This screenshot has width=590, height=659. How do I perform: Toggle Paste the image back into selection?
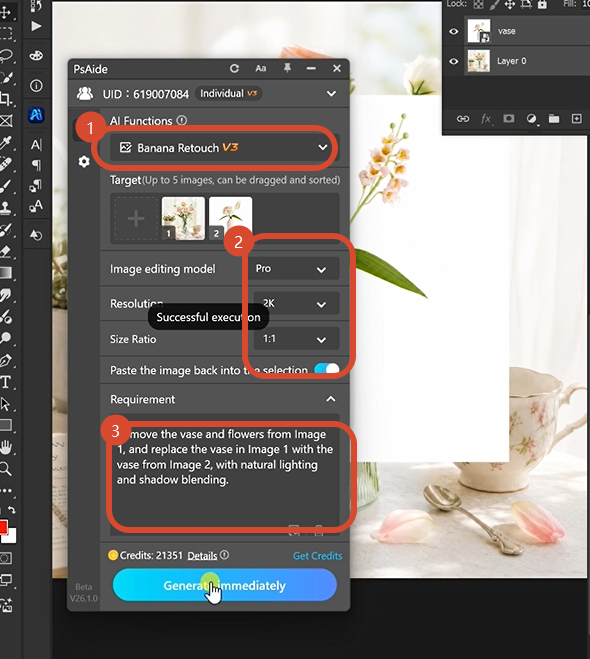[327, 369]
